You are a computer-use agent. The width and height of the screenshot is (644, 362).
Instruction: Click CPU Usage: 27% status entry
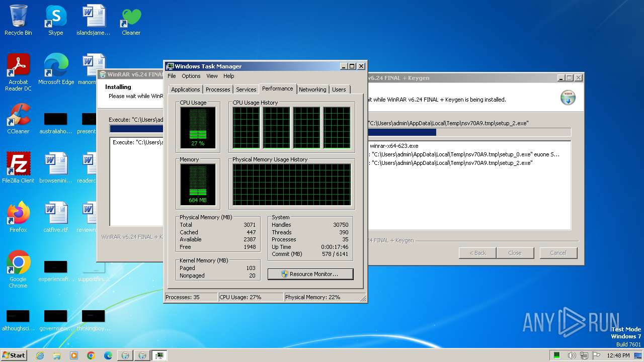click(x=251, y=297)
